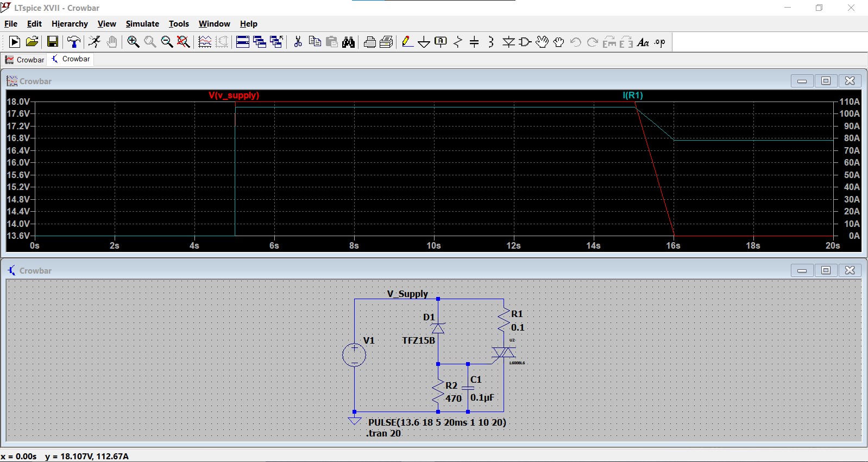Viewport: 868px width, 462px height.
Task: Run the simulation with the runner icon
Action: click(x=95, y=42)
